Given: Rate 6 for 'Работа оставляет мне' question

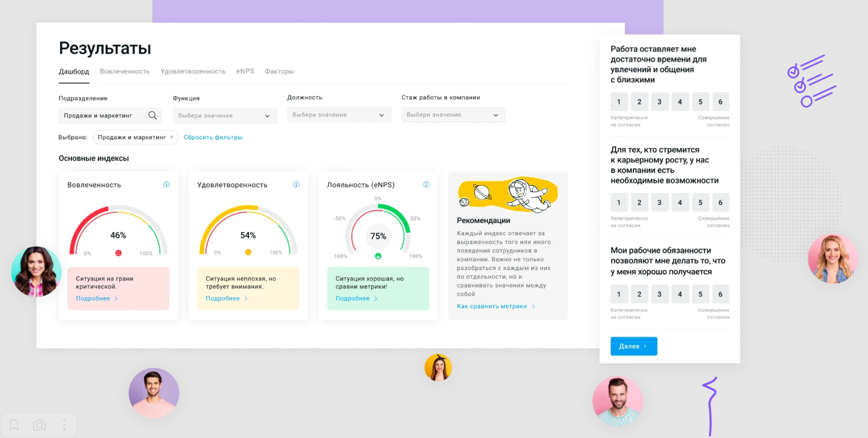Looking at the screenshot, I should coord(720,102).
